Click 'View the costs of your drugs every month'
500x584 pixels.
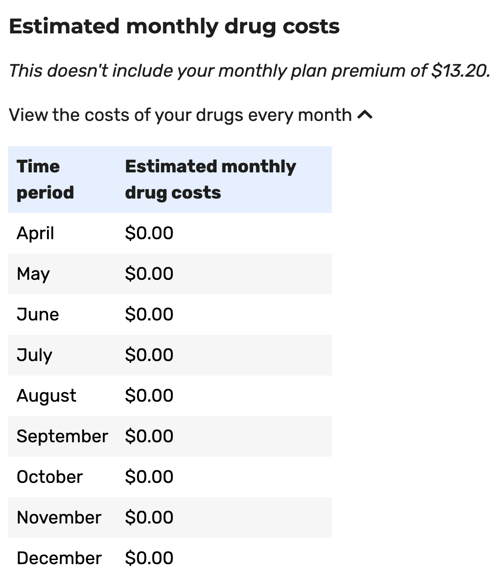(x=180, y=115)
